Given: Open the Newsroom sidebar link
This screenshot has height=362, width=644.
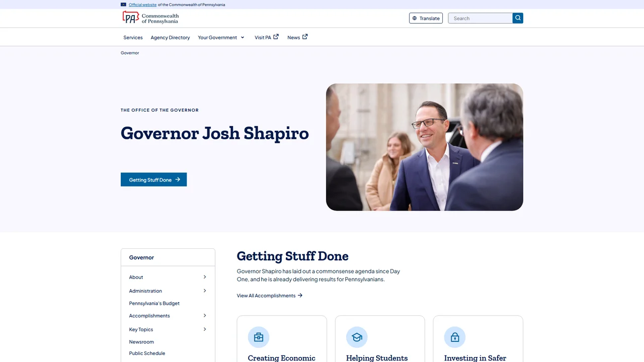Looking at the screenshot, I should [141, 342].
